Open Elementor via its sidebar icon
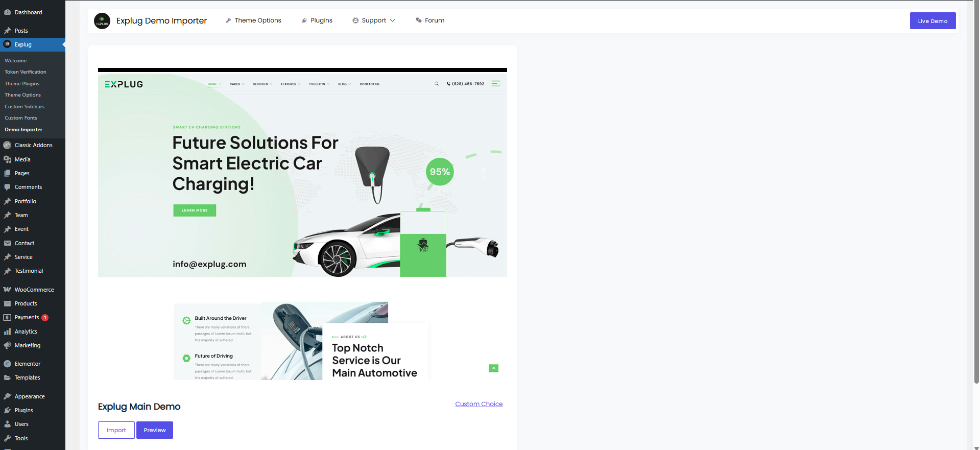 coord(7,364)
